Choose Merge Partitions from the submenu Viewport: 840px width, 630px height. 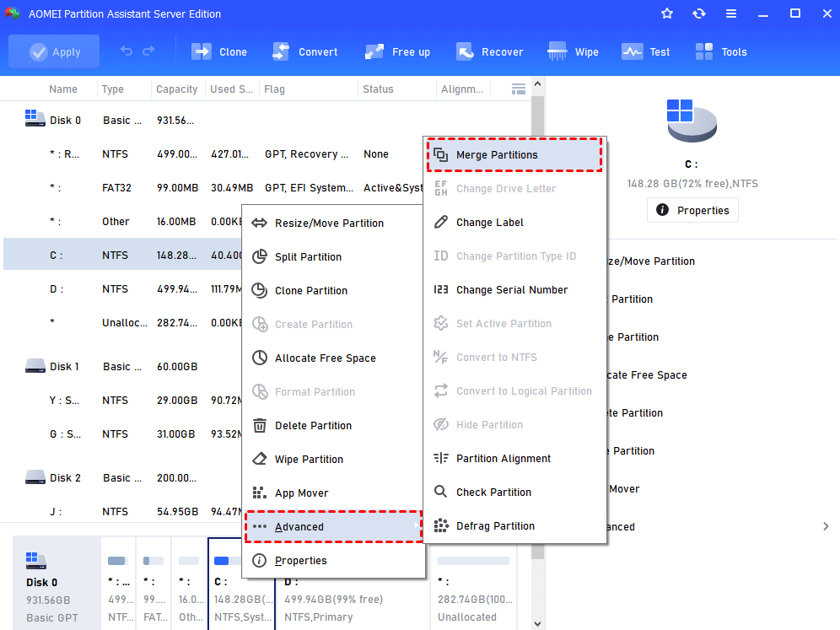pos(514,155)
